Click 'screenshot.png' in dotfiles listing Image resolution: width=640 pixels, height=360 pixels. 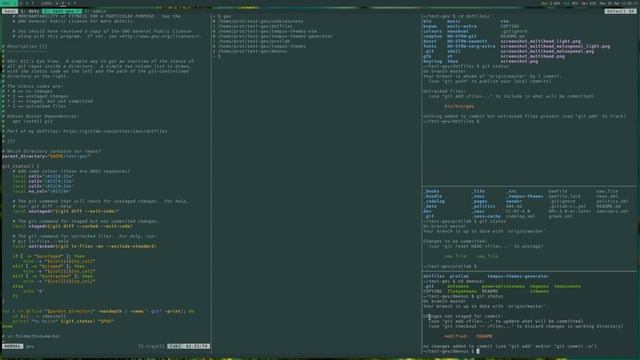point(520,61)
